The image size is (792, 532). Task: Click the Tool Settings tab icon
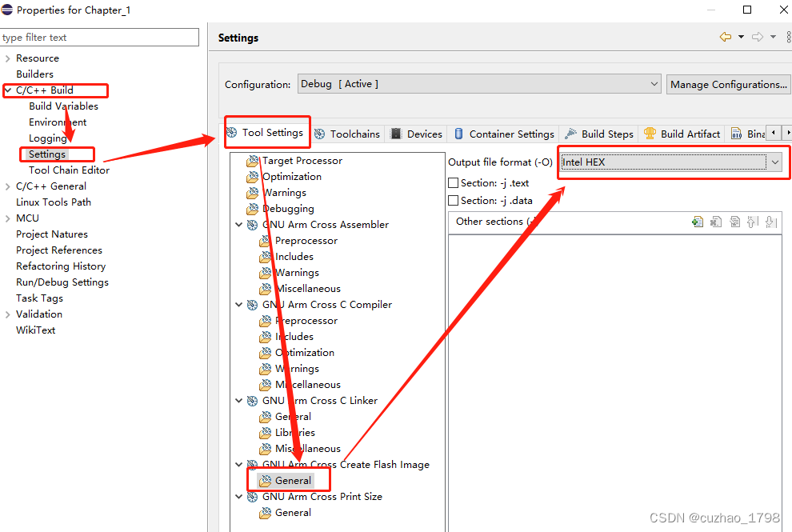(x=232, y=132)
